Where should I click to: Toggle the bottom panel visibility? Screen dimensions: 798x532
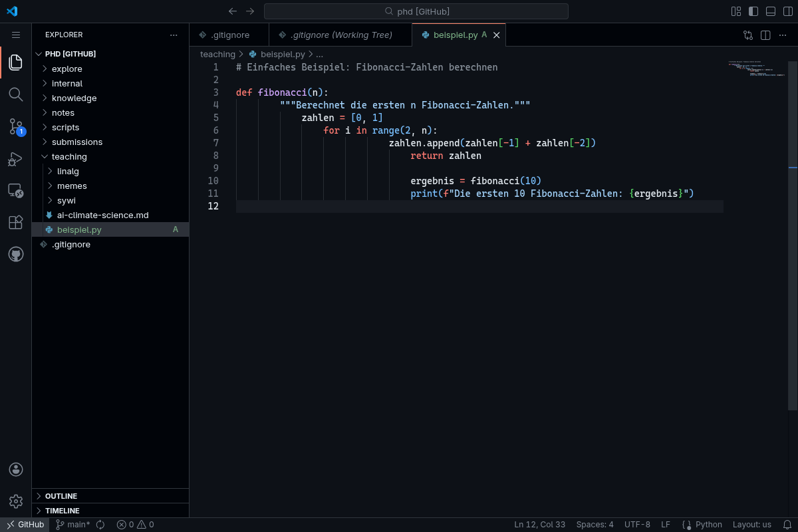click(x=771, y=11)
